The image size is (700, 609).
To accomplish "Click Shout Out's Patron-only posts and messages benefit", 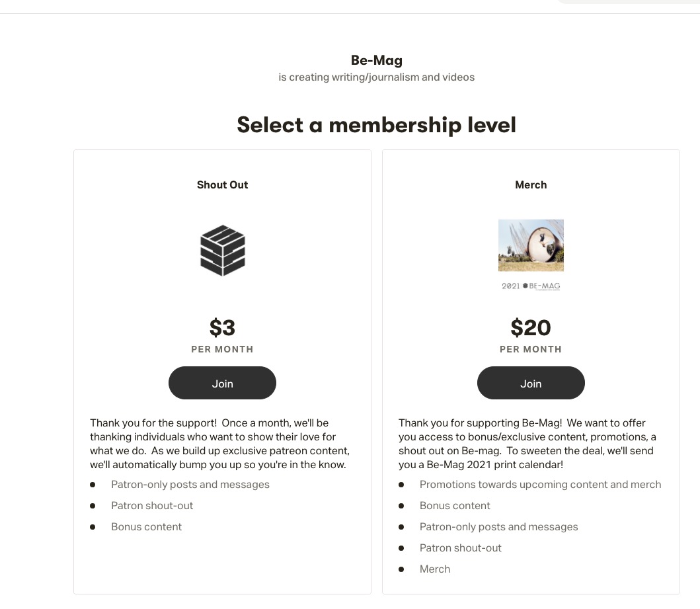I will [x=190, y=485].
